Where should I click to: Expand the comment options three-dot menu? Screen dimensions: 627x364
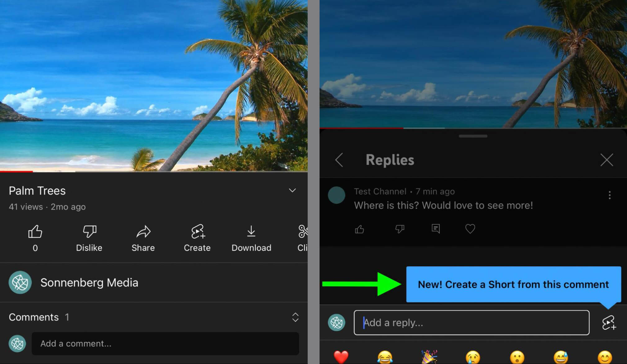(x=610, y=195)
